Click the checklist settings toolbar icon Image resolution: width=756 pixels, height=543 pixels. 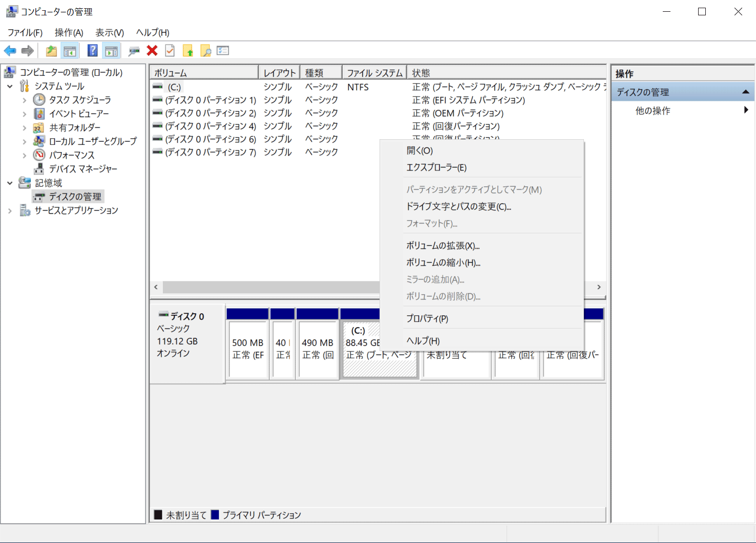(223, 51)
